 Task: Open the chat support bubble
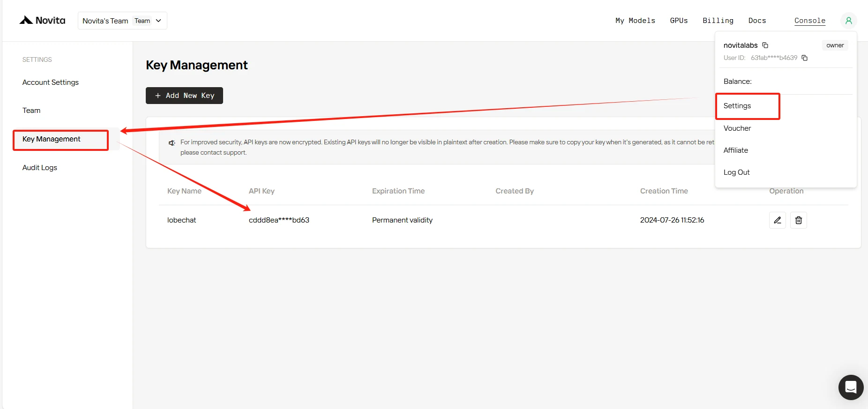851,387
